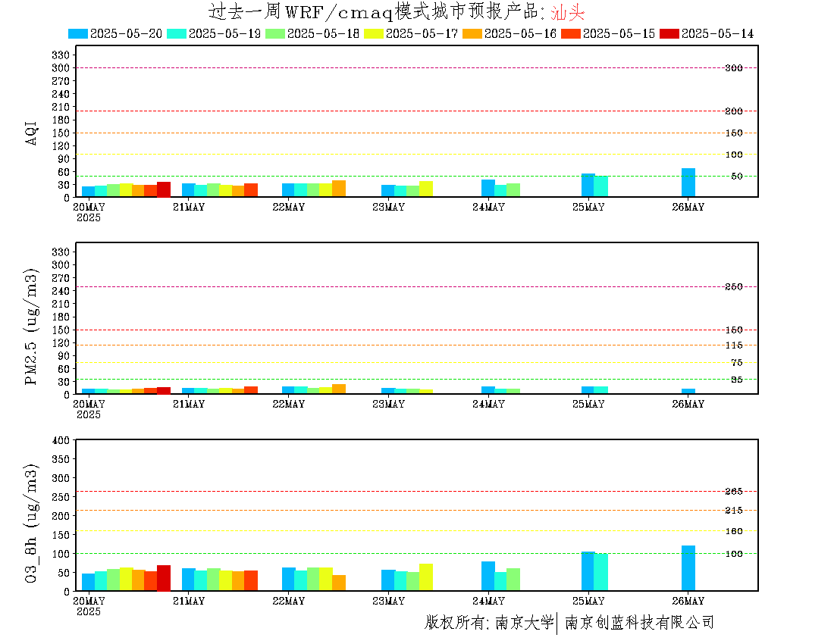Click the 26MAY blue bar in the O3_8h chart
This screenshot has width=834, height=644.
point(688,568)
